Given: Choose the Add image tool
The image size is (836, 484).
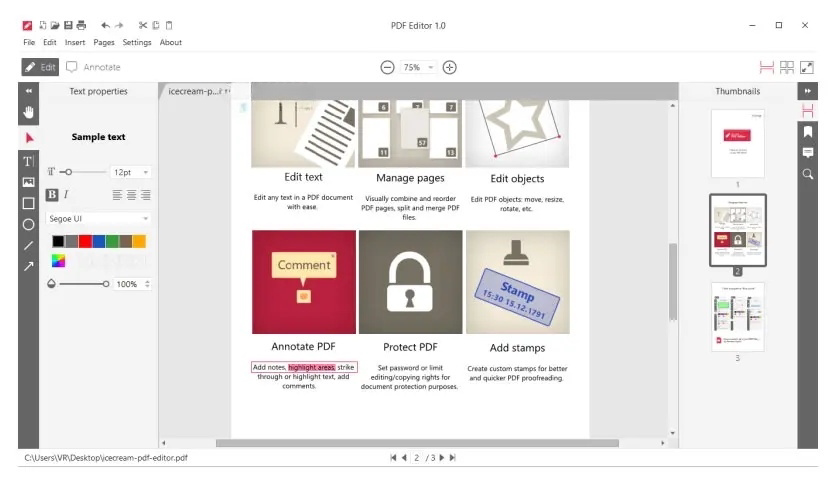Looking at the screenshot, I should coord(29,182).
